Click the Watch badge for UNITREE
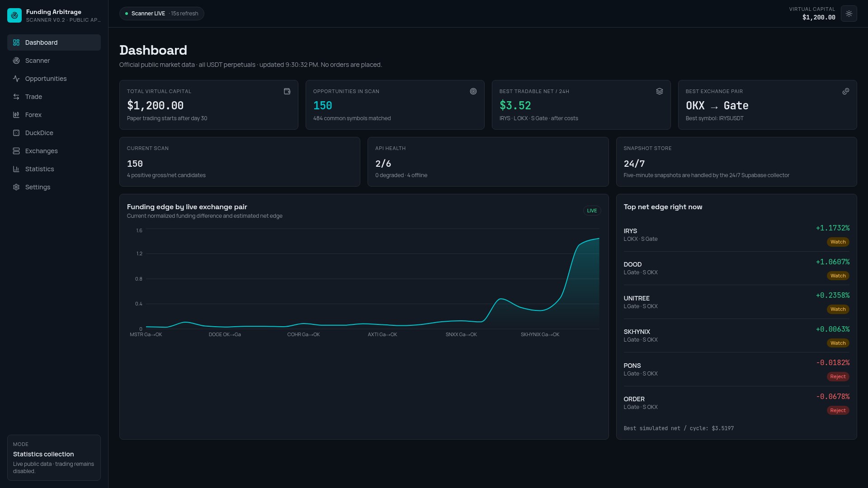Image resolution: width=868 pixels, height=488 pixels. [x=838, y=310]
